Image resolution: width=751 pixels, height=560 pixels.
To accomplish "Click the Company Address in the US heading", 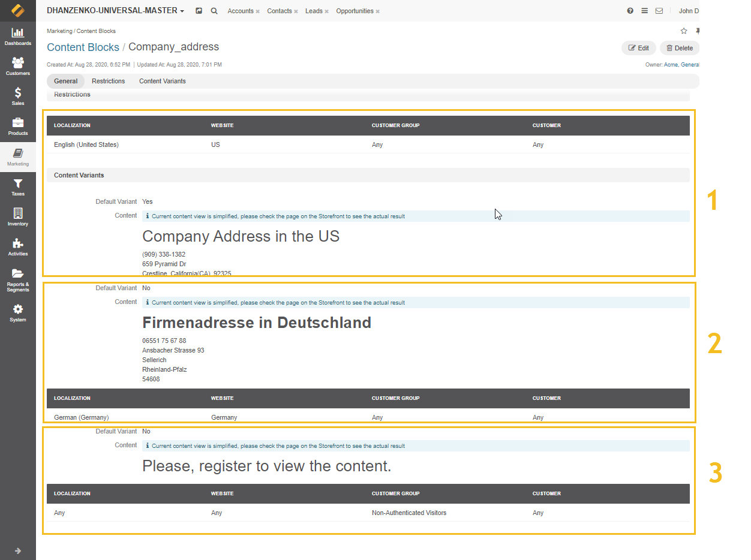I will pos(241,236).
